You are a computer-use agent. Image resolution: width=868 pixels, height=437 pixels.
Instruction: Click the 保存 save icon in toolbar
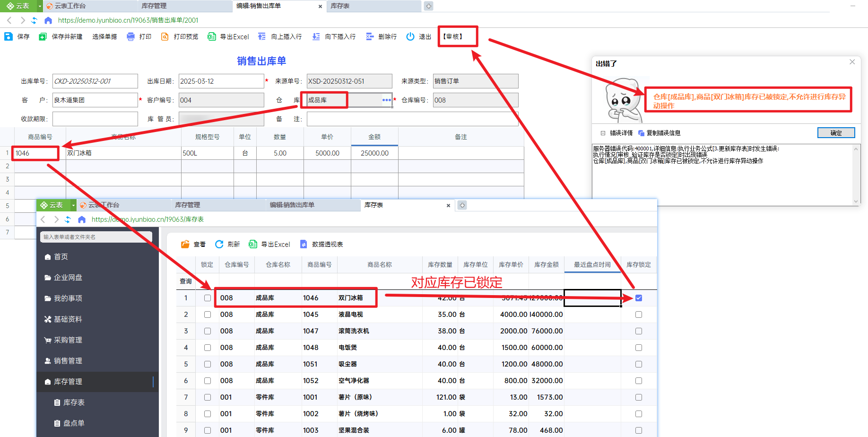9,36
